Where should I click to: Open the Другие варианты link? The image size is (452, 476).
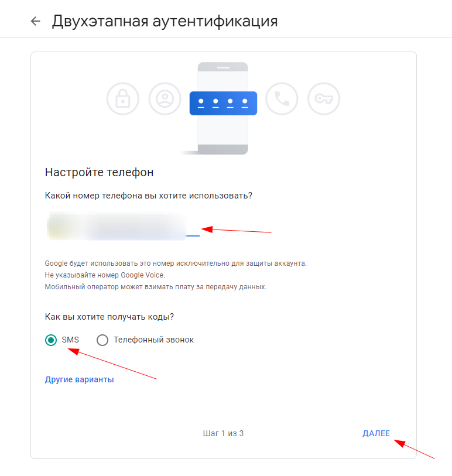79,379
